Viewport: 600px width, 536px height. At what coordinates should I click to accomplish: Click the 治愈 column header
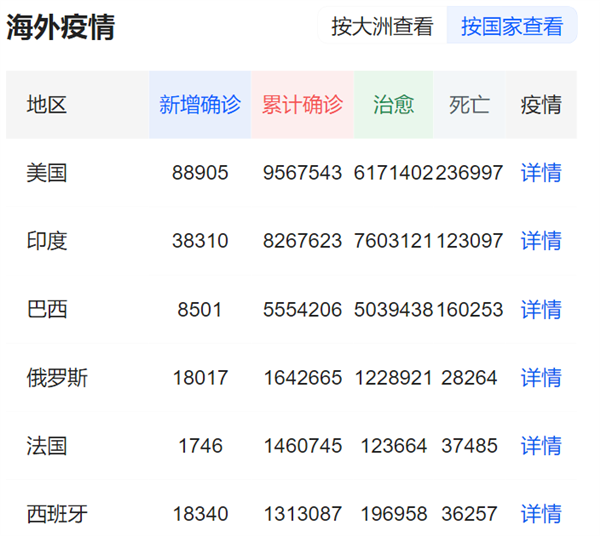coord(393,104)
